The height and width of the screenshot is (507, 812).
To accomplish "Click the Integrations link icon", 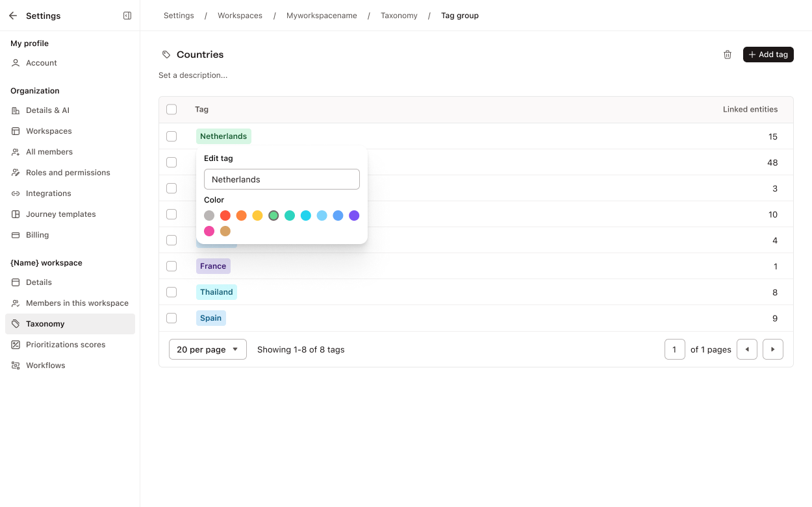I will click(x=16, y=193).
